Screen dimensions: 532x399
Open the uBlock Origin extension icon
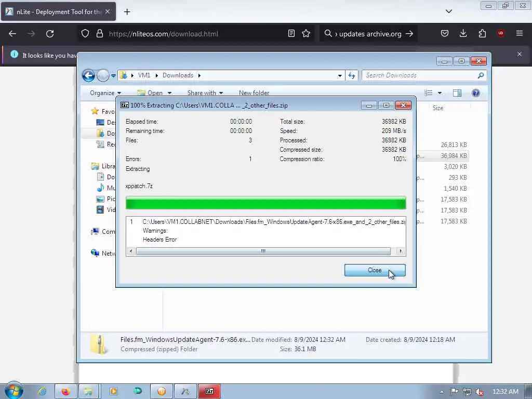point(500,34)
